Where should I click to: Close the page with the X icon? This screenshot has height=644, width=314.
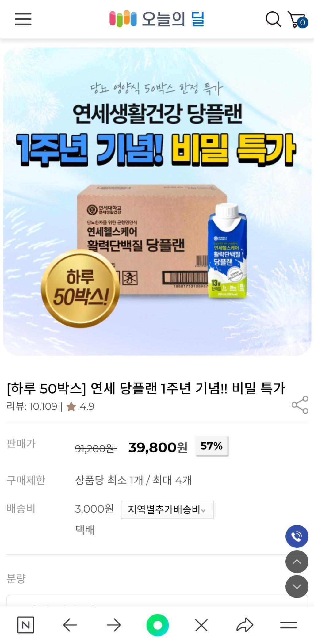(201, 625)
